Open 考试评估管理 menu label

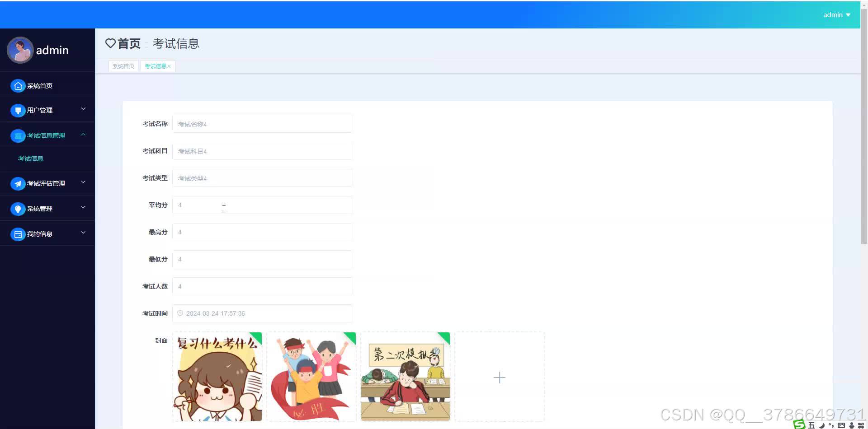pyautogui.click(x=46, y=183)
